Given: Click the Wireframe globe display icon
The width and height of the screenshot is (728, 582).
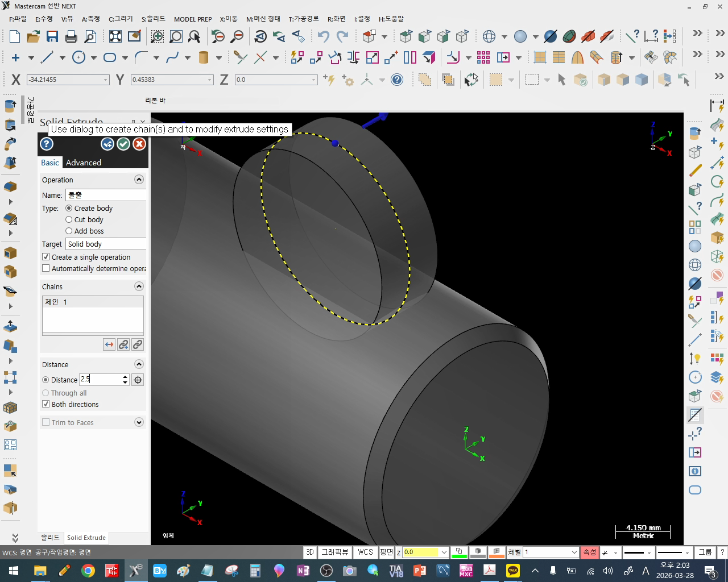Looking at the screenshot, I should point(489,37).
